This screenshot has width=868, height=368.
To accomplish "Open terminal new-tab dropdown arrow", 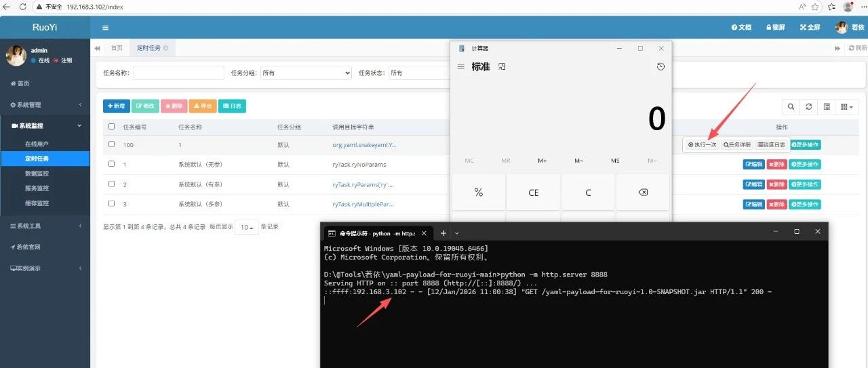I will (457, 233).
